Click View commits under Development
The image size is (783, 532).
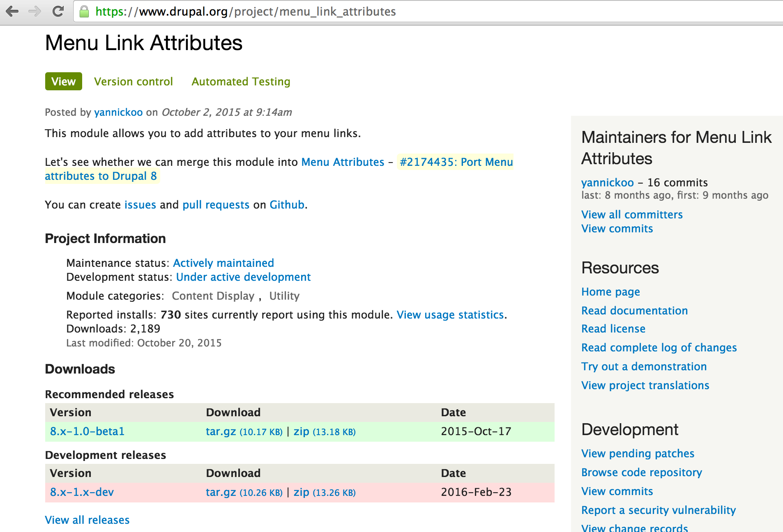coord(617,491)
